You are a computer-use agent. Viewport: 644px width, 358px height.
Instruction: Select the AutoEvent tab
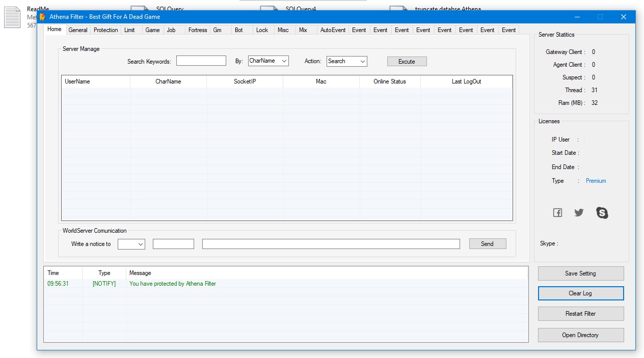tap(333, 30)
